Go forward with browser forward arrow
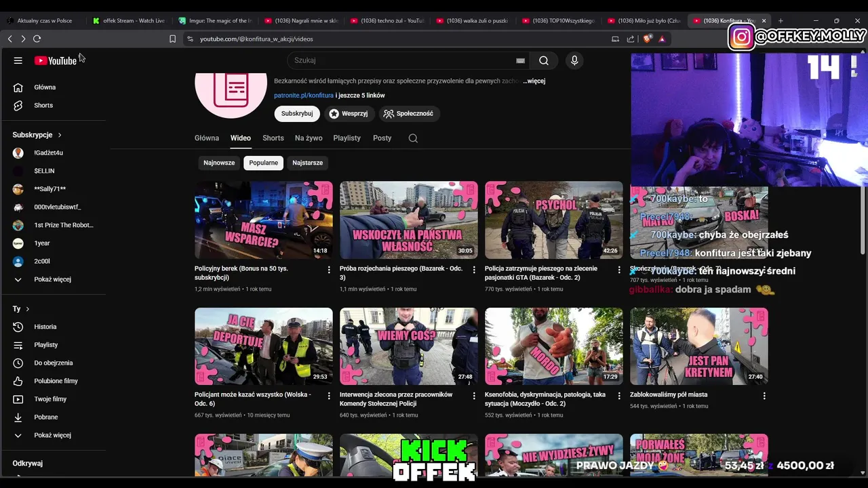 (x=22, y=39)
